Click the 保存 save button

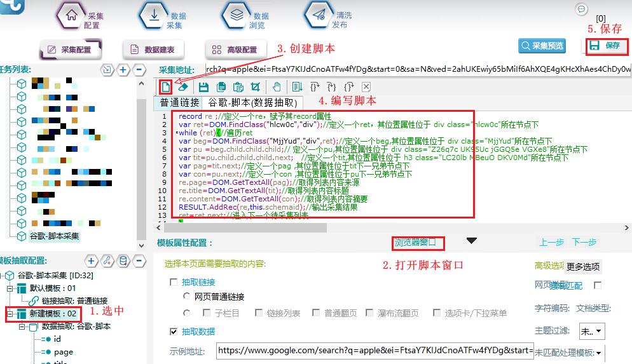point(606,46)
